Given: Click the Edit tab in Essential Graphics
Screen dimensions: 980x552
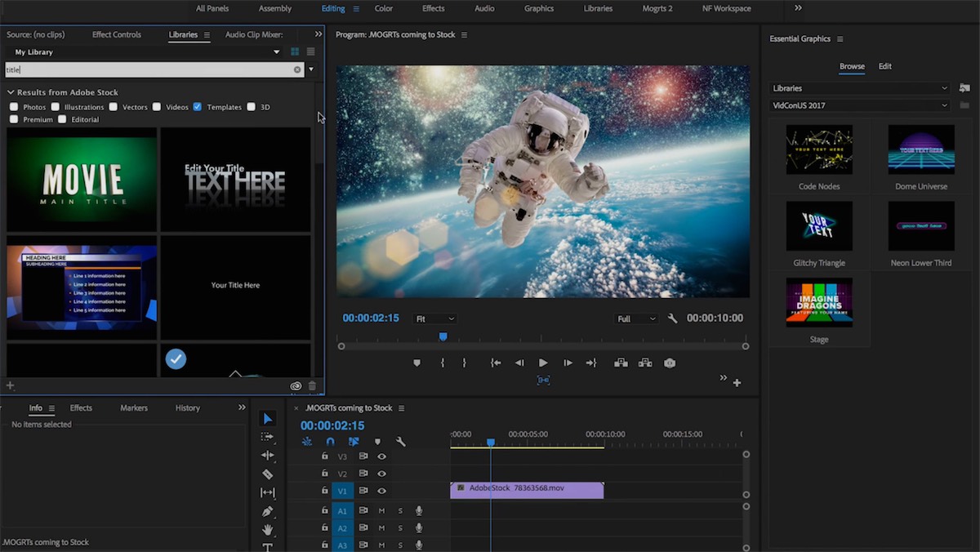Looking at the screenshot, I should pyautogui.click(x=884, y=66).
